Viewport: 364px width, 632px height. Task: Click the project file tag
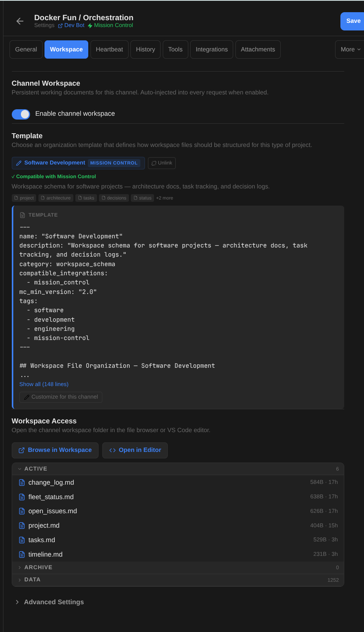pyautogui.click(x=24, y=198)
